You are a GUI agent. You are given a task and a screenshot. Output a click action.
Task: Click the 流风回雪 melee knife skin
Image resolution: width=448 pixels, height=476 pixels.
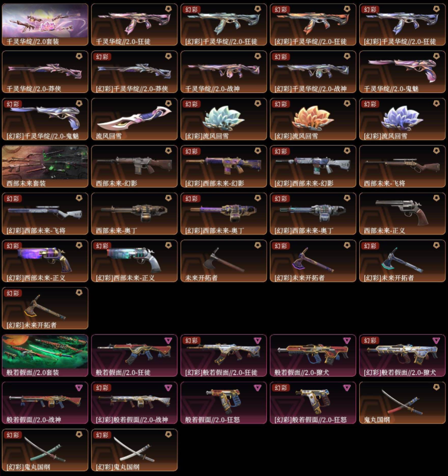point(134,119)
